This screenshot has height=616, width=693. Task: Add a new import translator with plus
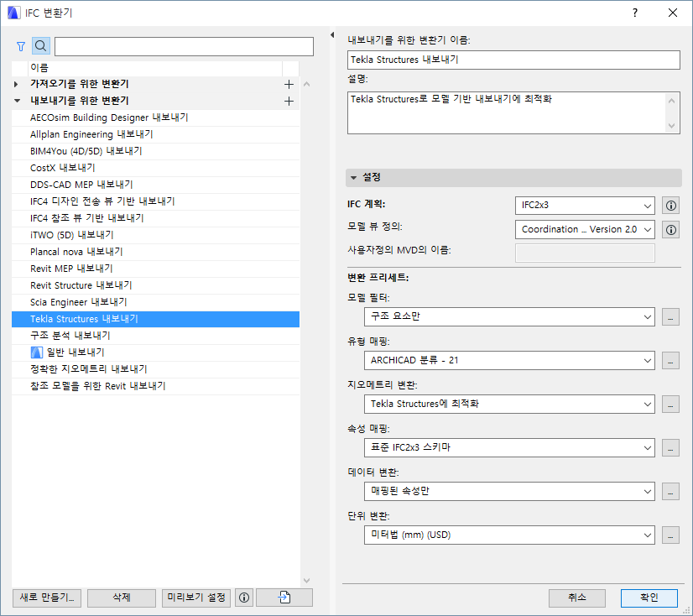point(289,84)
